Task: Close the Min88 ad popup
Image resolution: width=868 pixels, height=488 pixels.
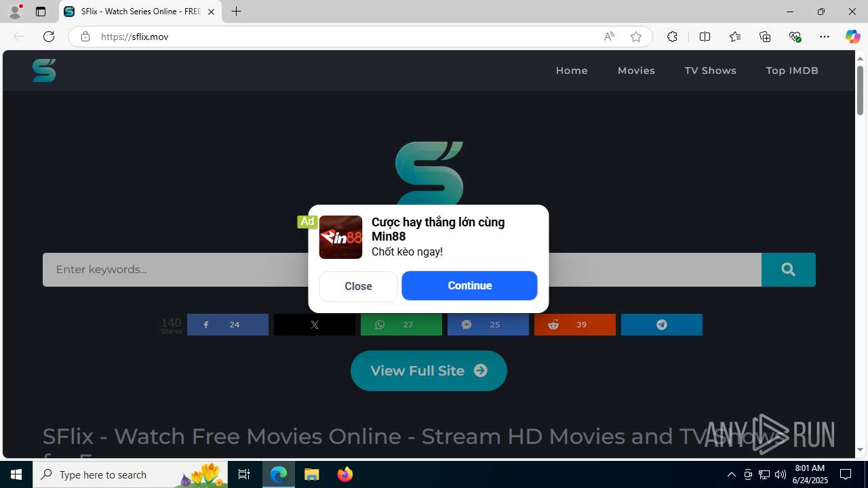Action: (358, 286)
